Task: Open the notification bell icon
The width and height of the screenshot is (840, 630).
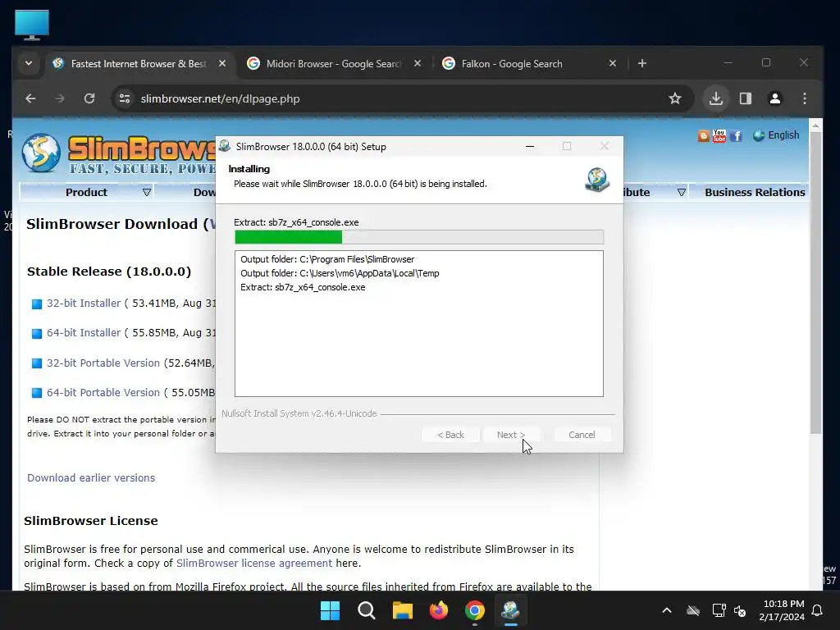Action: (x=818, y=610)
